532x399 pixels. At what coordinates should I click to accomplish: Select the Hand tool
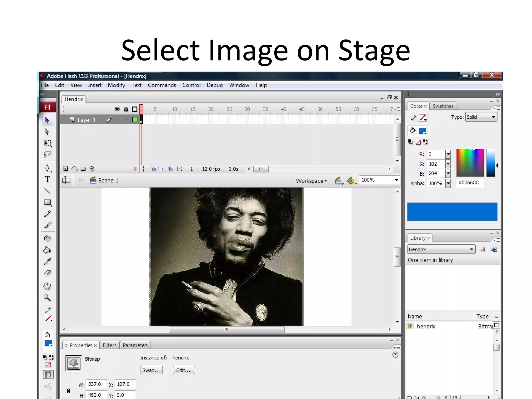(x=47, y=286)
